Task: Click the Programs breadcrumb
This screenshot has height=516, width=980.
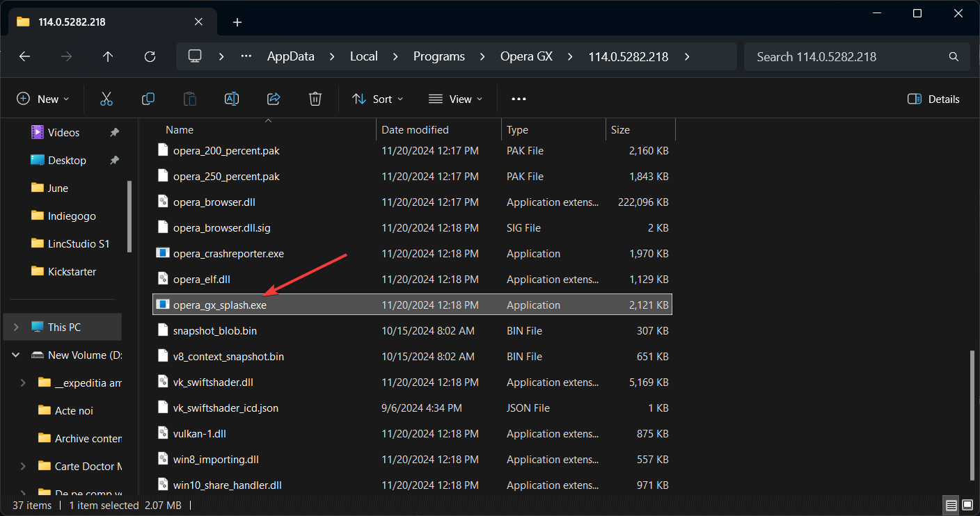Action: (x=439, y=57)
